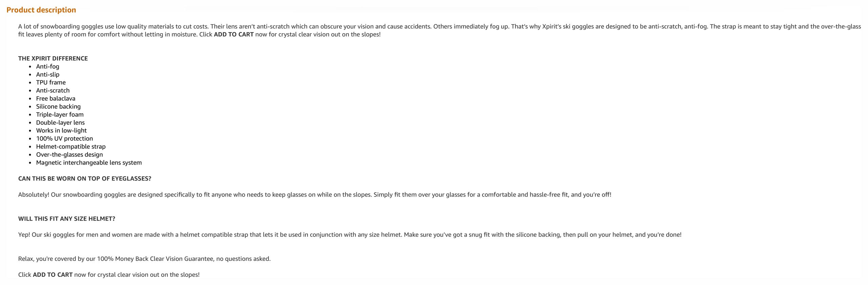The height and width of the screenshot is (285, 868).
Task: Click the 100% UV protection item
Action: click(64, 139)
